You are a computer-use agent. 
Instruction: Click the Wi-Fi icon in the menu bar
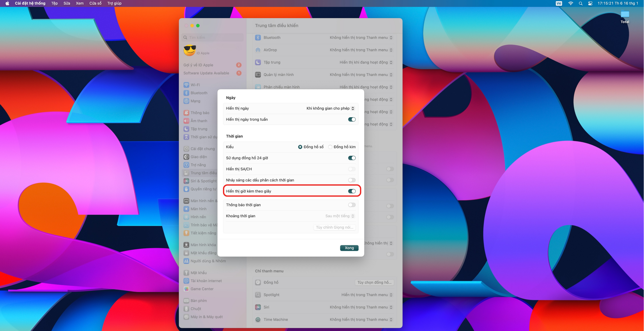(570, 3)
